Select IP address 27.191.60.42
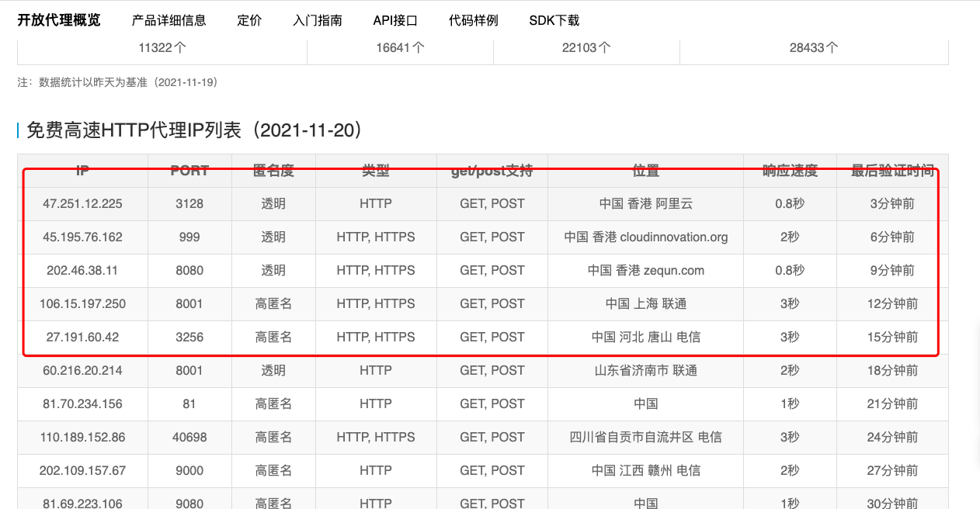980x509 pixels. pos(83,338)
